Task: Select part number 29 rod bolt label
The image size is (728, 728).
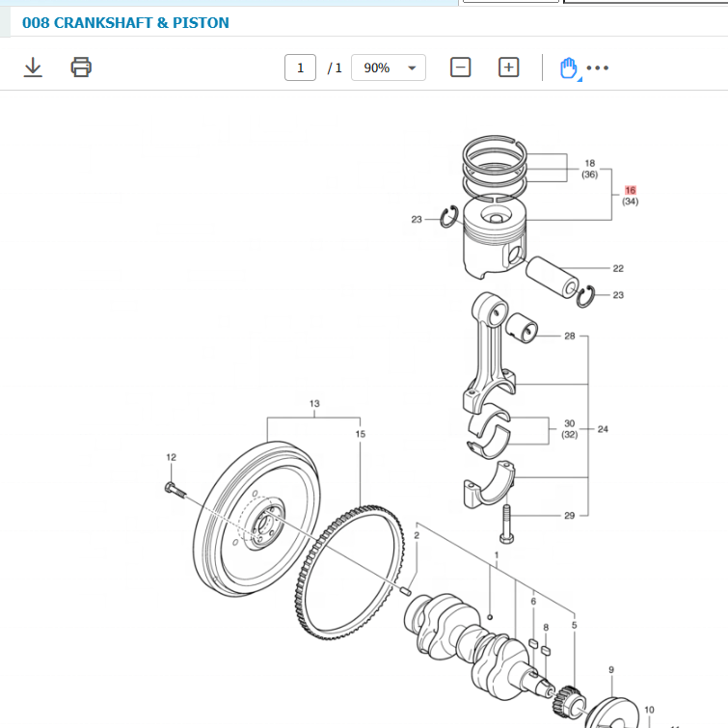Action: click(x=569, y=516)
